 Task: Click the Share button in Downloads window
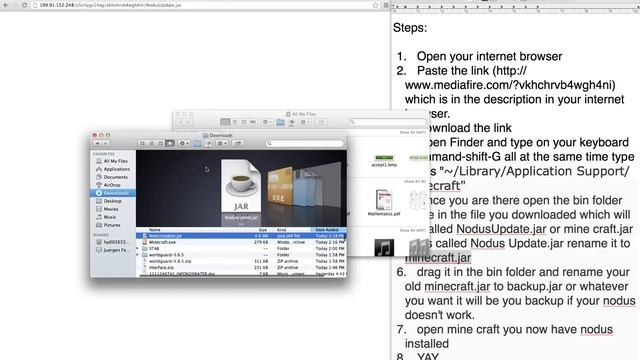point(238,143)
